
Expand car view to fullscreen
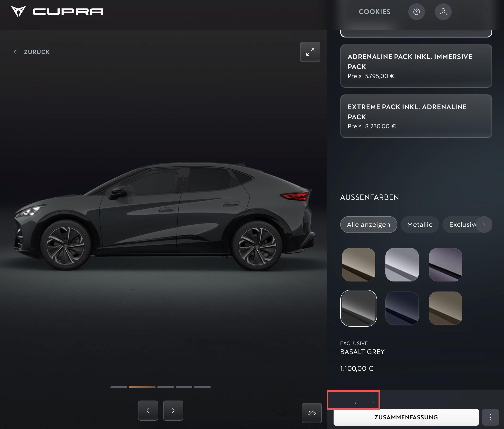point(310,52)
